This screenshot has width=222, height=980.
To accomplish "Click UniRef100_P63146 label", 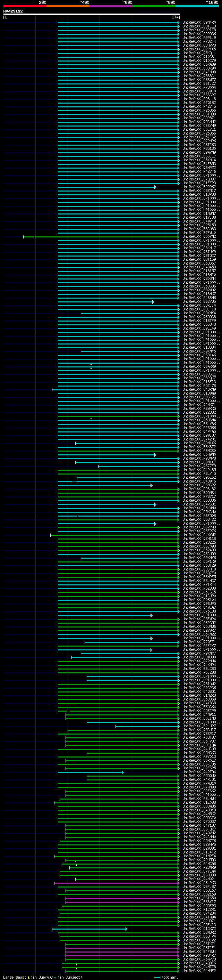I will click(x=199, y=355).
